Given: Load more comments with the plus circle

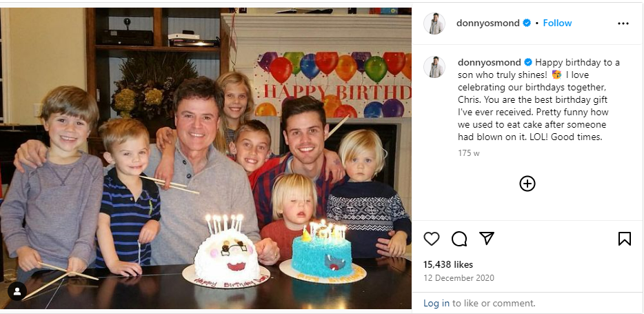Looking at the screenshot, I should tap(527, 184).
